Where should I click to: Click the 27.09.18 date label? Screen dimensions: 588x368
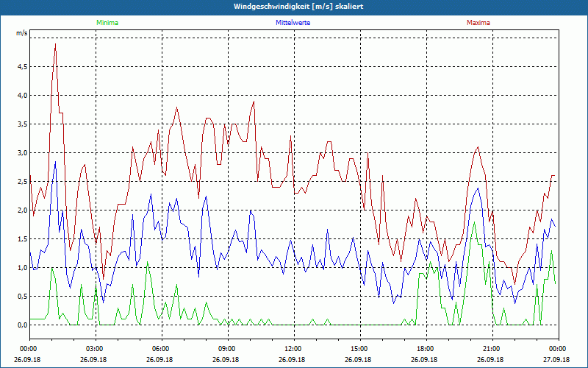tap(556, 359)
